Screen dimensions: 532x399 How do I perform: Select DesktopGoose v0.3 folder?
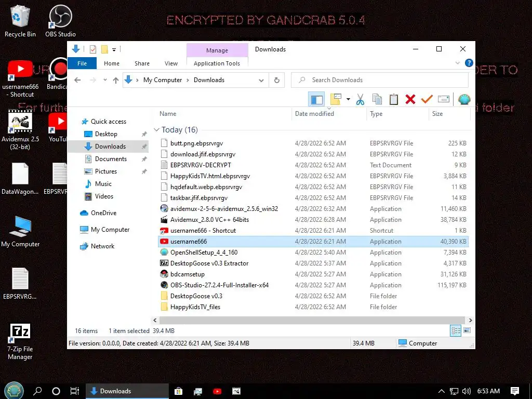click(x=196, y=296)
